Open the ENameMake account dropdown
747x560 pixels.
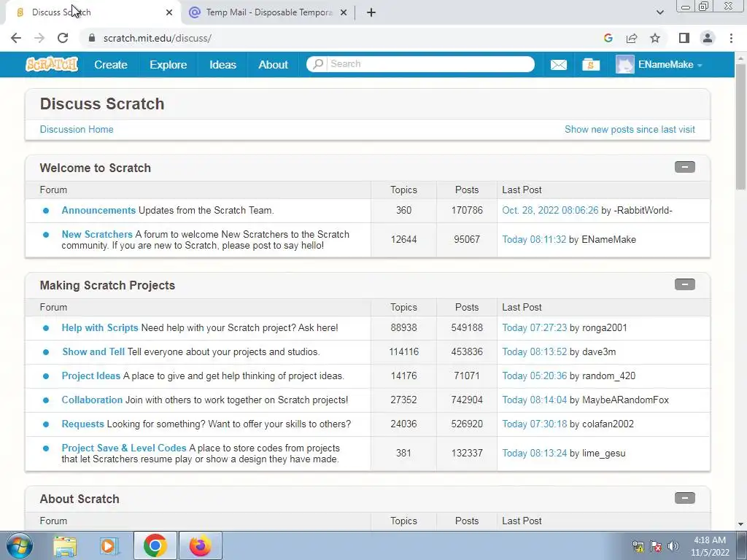point(671,65)
